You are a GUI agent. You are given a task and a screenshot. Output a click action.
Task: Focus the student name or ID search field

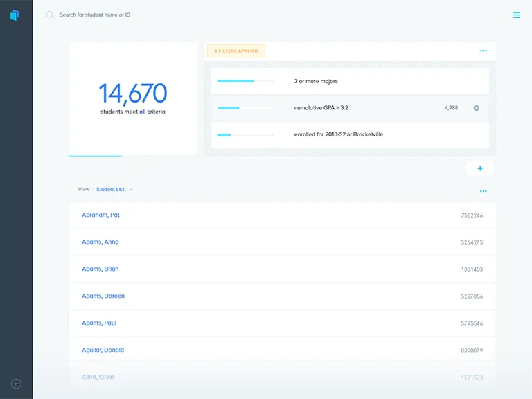point(95,15)
